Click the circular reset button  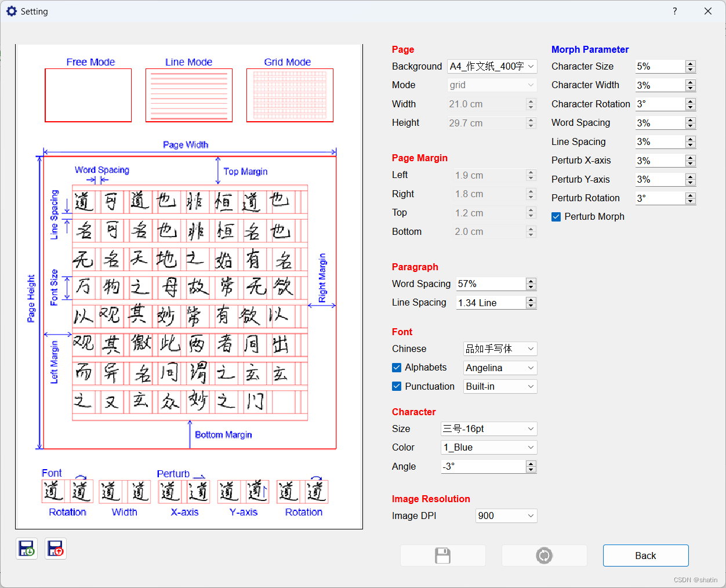(x=544, y=556)
